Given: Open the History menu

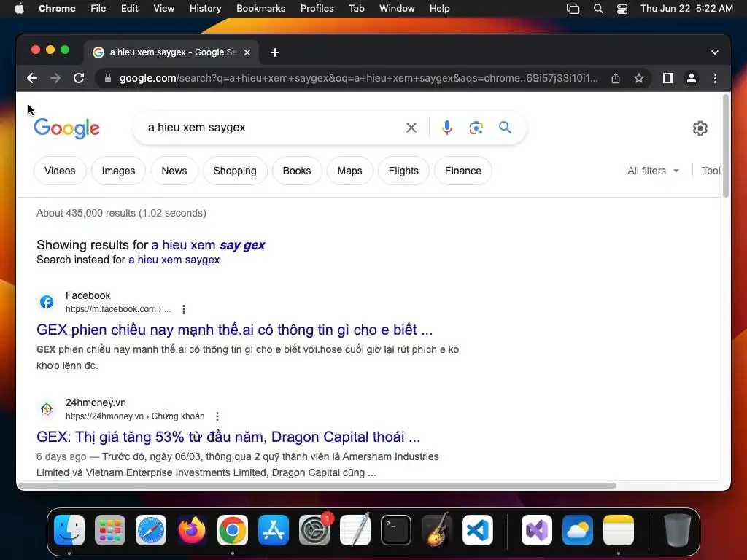Looking at the screenshot, I should [x=205, y=9].
